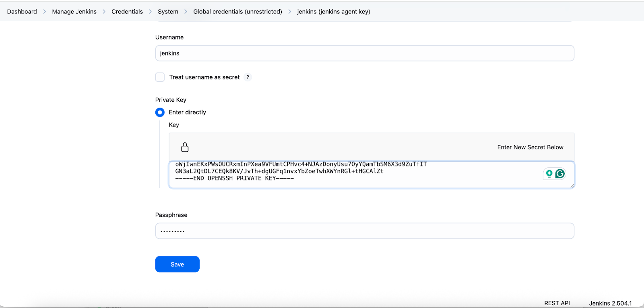Focus the Passphrase field
644x308 pixels.
tap(365, 231)
